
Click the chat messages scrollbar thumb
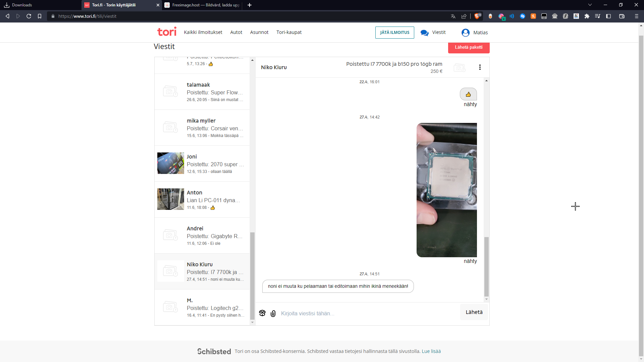[486, 267]
